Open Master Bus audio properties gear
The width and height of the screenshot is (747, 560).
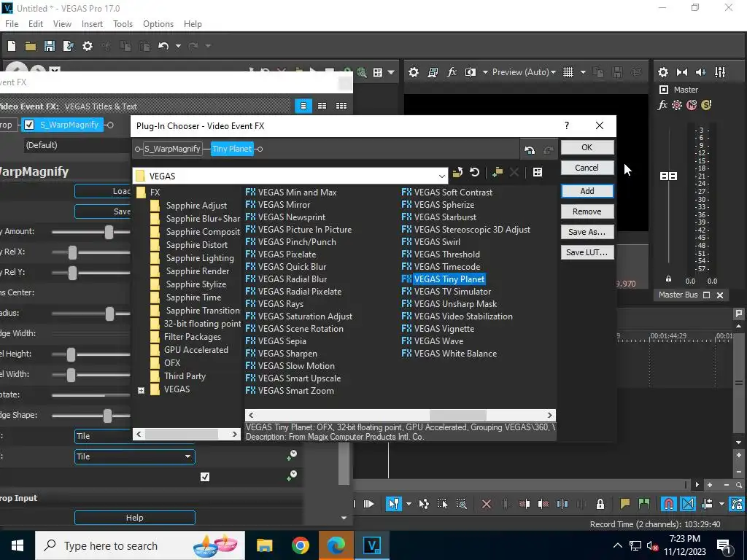pos(662,72)
